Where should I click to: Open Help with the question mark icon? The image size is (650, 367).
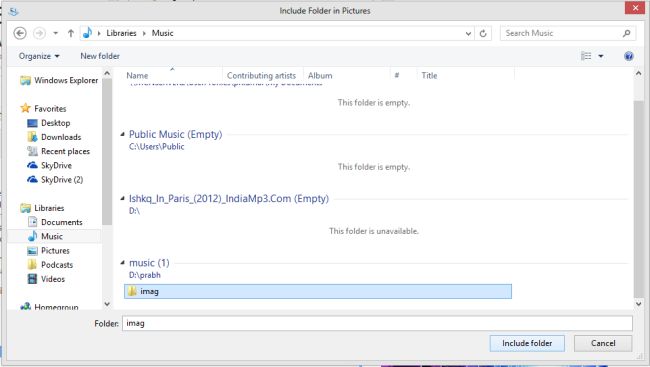click(628, 56)
